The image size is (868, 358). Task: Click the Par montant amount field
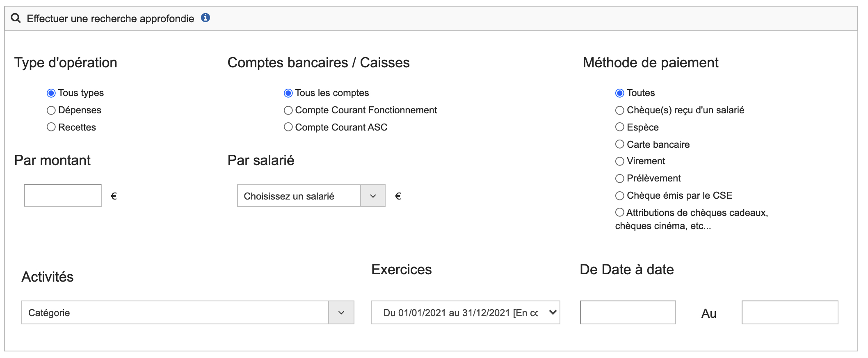coord(63,196)
